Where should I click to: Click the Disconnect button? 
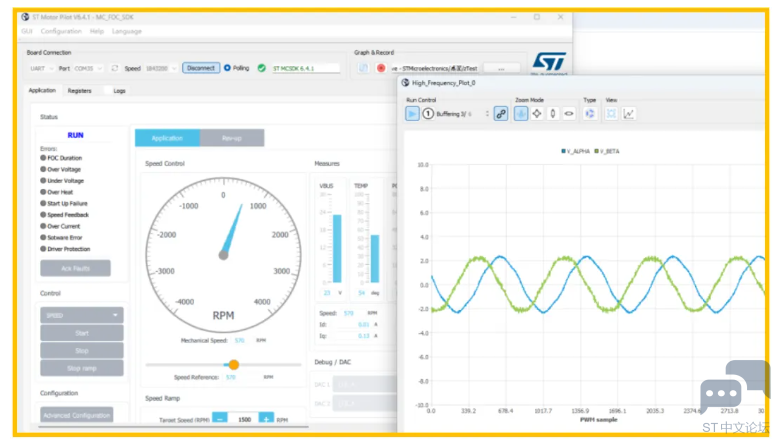pyautogui.click(x=201, y=68)
